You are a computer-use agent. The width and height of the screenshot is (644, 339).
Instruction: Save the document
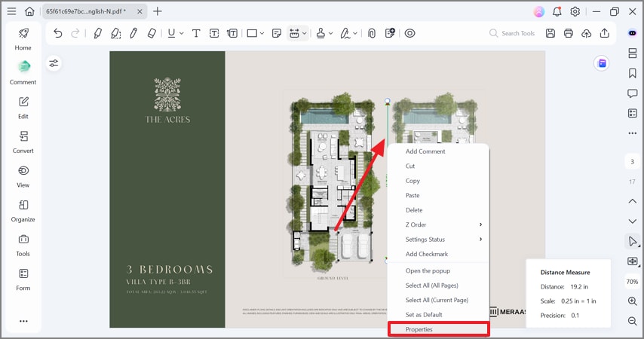[550, 33]
